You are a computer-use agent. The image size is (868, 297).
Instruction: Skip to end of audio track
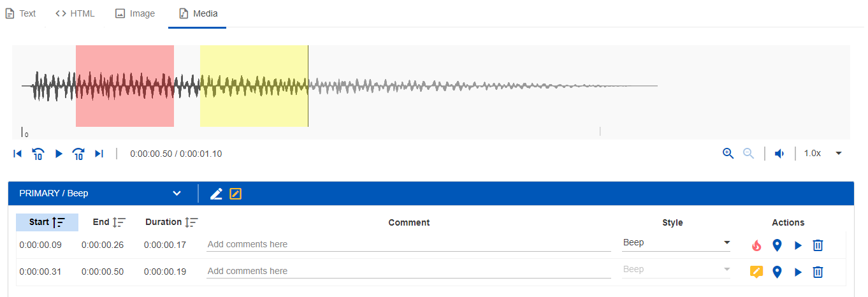[x=99, y=154]
